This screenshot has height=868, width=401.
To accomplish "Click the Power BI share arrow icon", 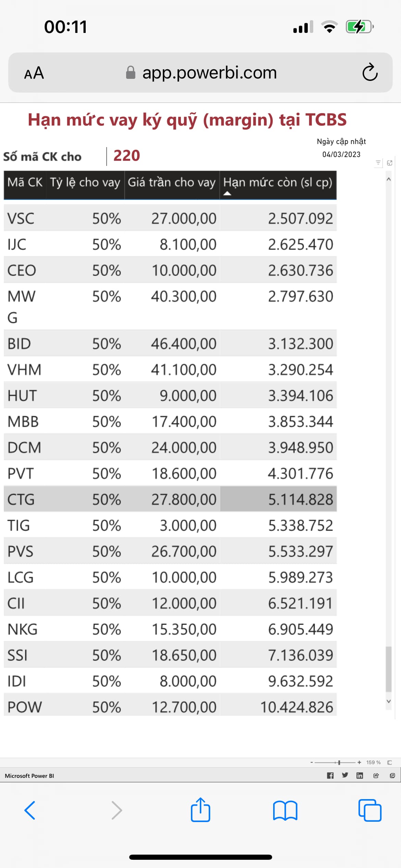I will coord(376,775).
